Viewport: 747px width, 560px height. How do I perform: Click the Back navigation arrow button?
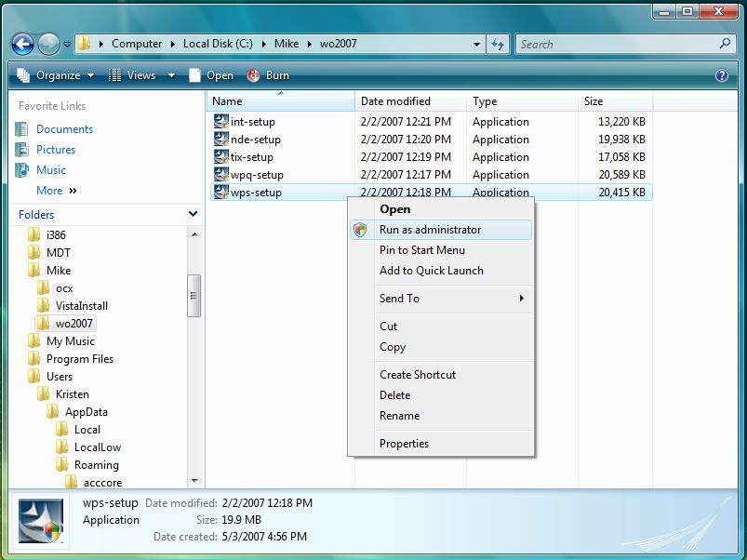pyautogui.click(x=22, y=44)
